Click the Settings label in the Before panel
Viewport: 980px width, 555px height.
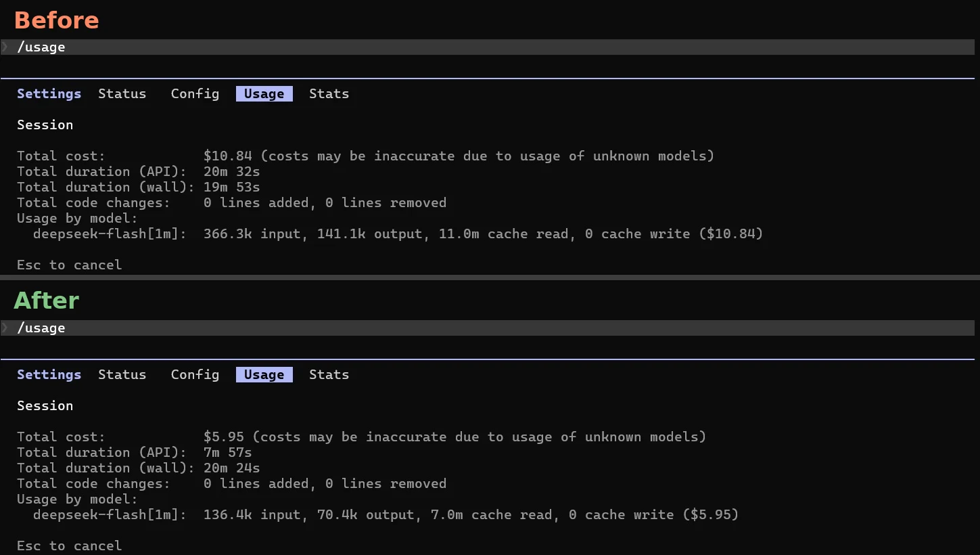coord(49,94)
